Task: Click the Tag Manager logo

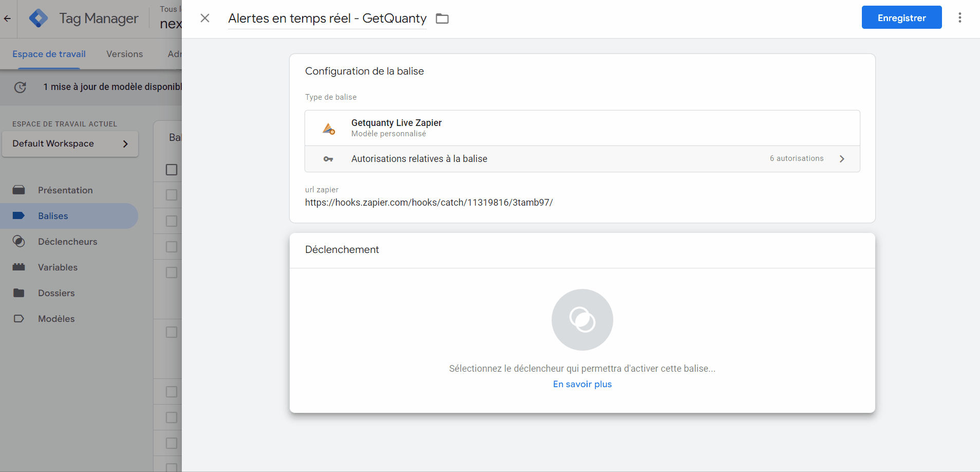Action: pyautogui.click(x=39, y=19)
